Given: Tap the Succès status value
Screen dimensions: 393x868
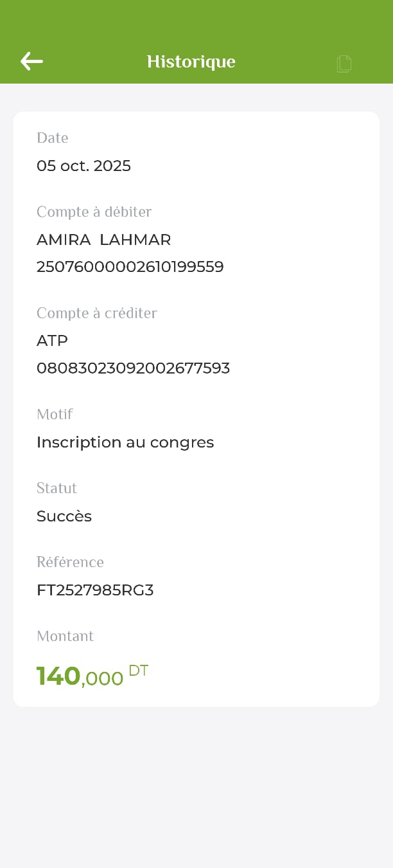Looking at the screenshot, I should pos(64,516).
